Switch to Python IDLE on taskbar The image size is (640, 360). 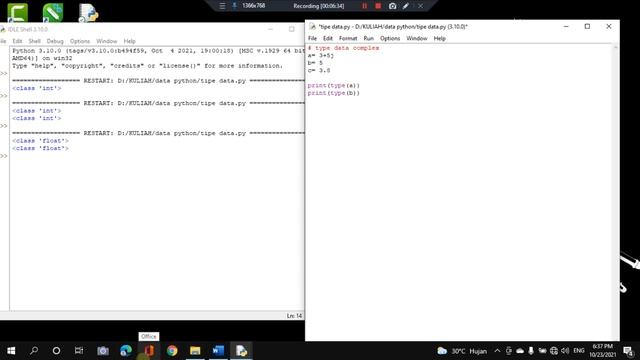[x=241, y=351]
